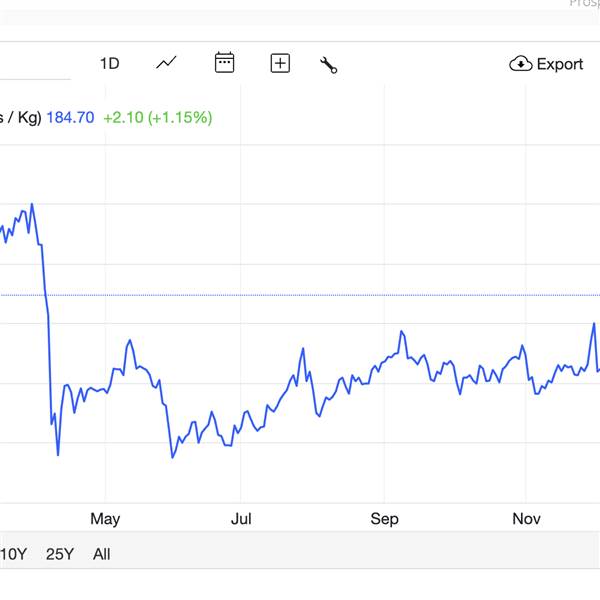This screenshot has height=600, width=600.
Task: Change chart type via line chart icon
Action: pos(166,63)
